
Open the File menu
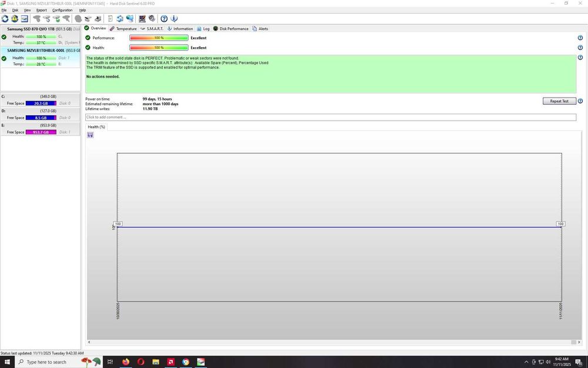(4, 10)
